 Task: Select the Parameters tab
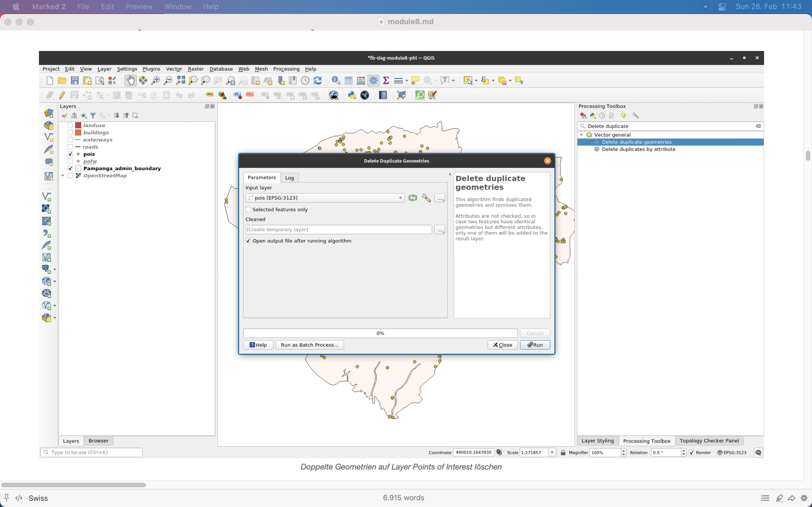click(x=261, y=177)
